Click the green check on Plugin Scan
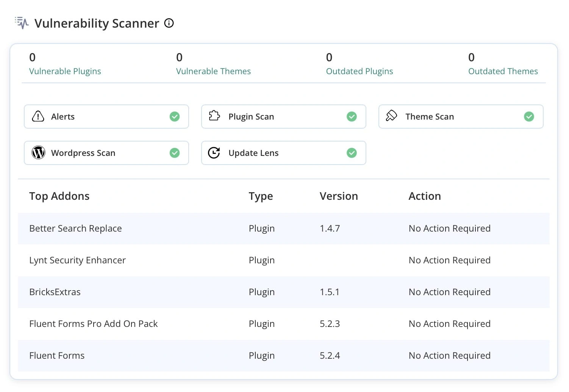569x392 pixels. (352, 117)
